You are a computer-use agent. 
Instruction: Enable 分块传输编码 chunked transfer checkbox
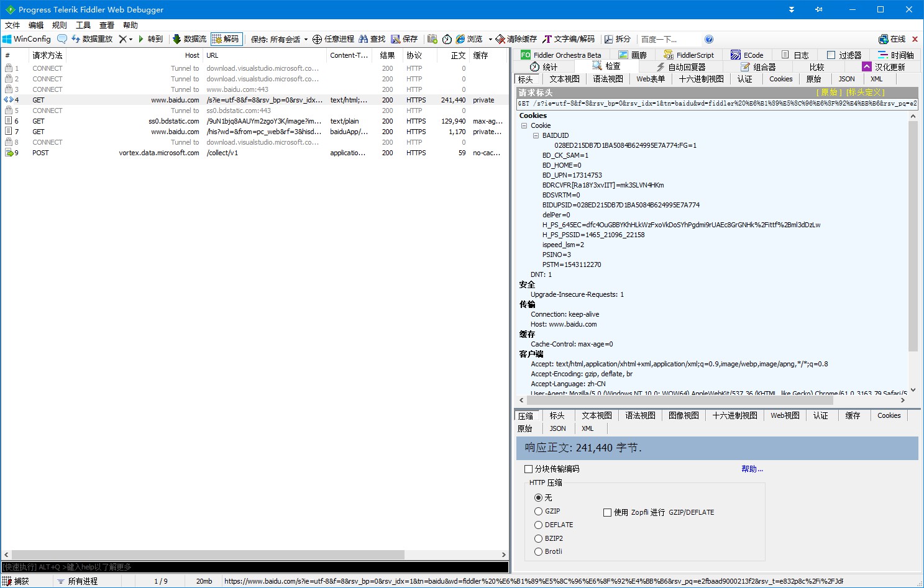point(529,469)
